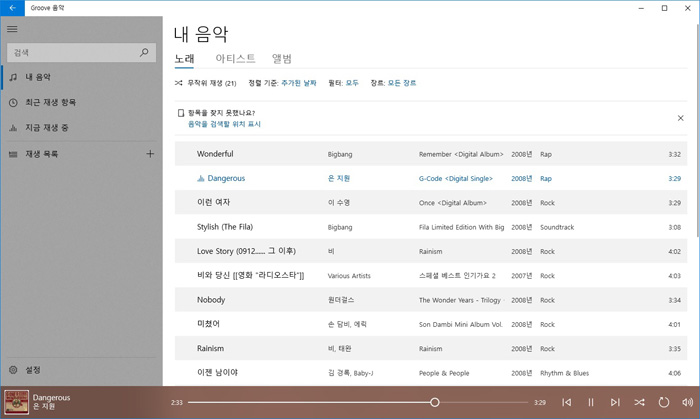Skip to the next track

point(615,402)
